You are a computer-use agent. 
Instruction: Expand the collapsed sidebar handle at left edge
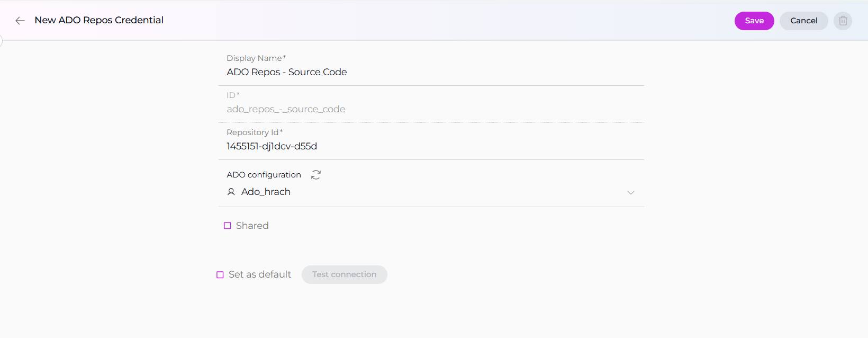click(x=1, y=41)
